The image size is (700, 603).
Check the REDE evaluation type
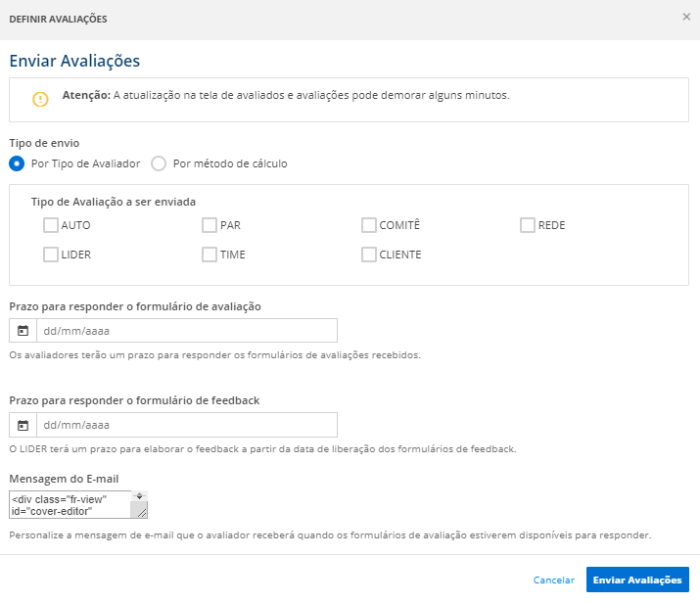[x=528, y=225]
